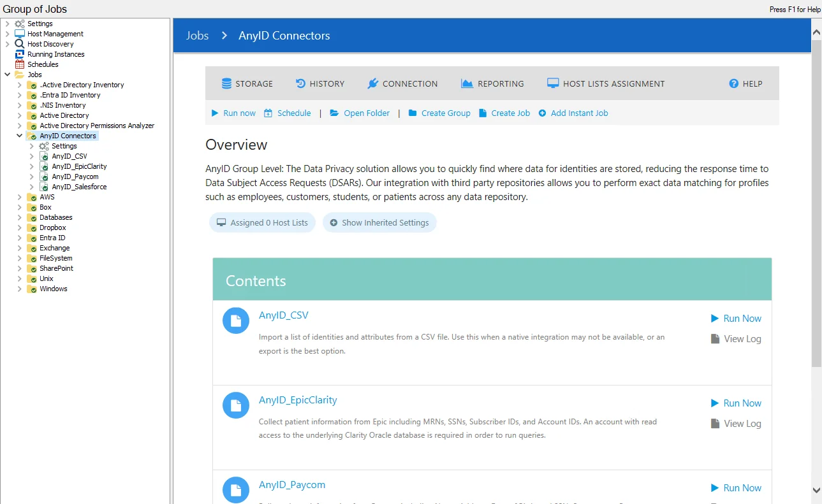
Task: Click Assigned 0 Host Lists button
Action: [262, 222]
